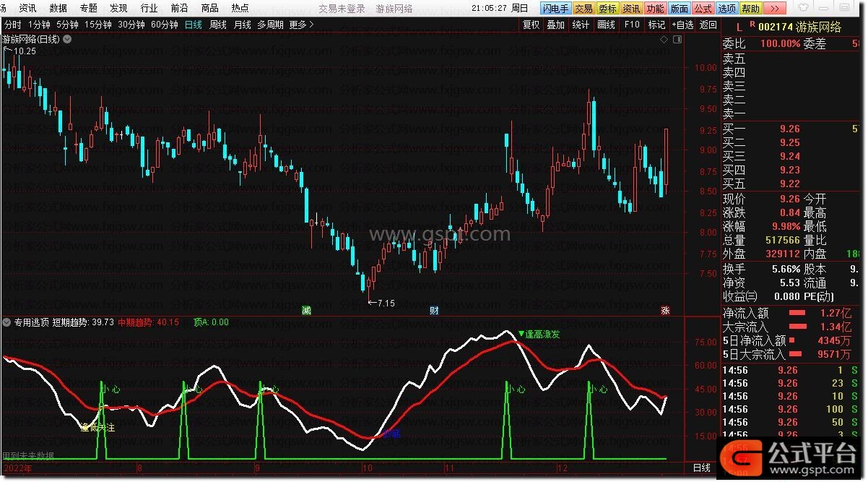Click 返回 to go back
Image resolution: width=868 pixels, height=482 pixels.
coord(708,25)
